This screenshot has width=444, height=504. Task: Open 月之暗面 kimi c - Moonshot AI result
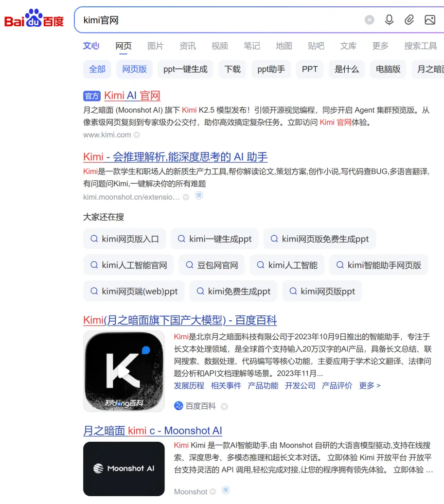(x=153, y=431)
